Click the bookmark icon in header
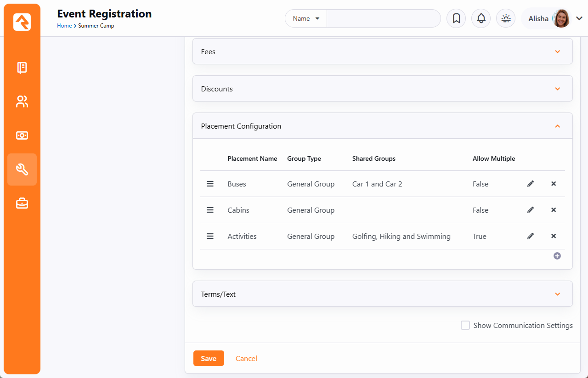The image size is (588, 378). [x=456, y=18]
